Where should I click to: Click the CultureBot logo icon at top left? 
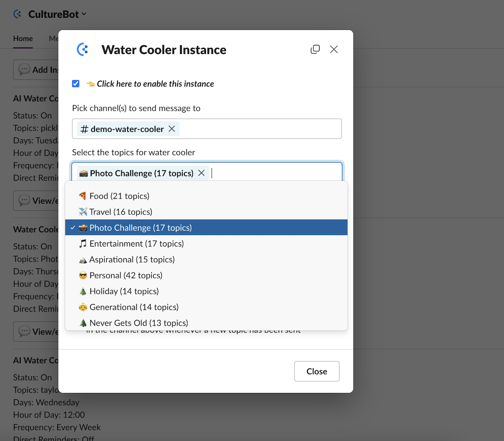[18, 14]
